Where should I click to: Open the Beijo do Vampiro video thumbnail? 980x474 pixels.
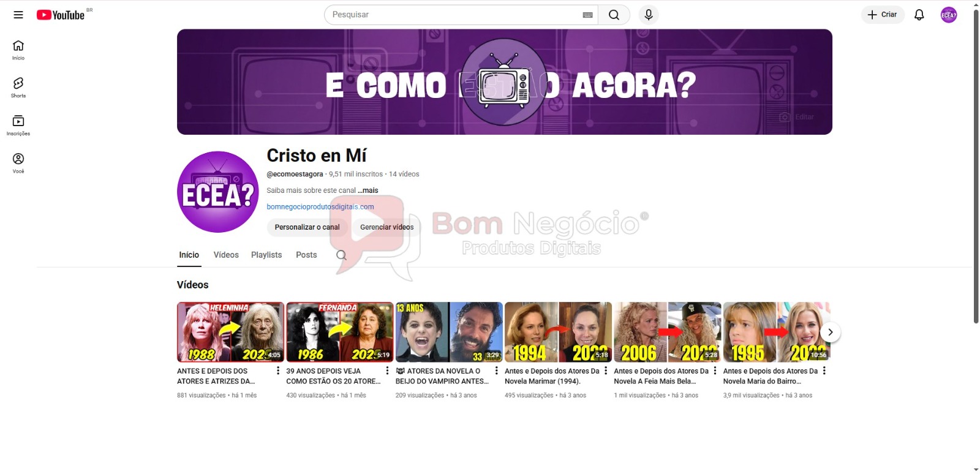click(x=448, y=332)
